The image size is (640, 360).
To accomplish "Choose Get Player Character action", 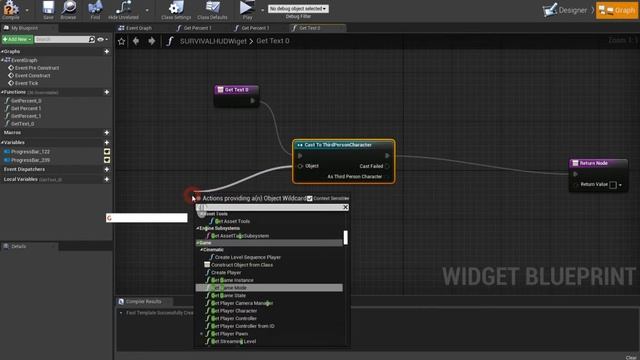I will click(x=234, y=311).
